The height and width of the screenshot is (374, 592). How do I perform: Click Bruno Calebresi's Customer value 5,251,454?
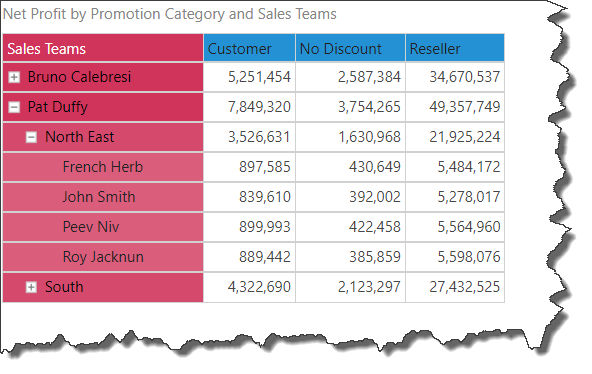pos(259,77)
